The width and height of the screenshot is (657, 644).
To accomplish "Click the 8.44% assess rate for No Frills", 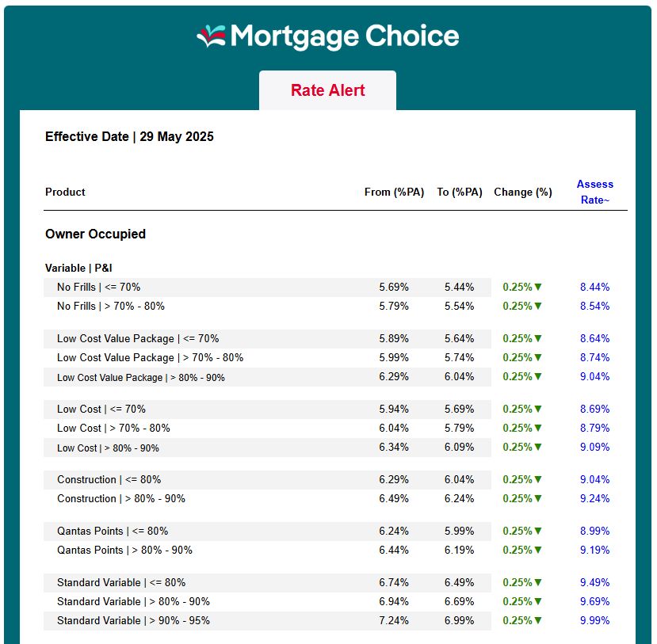I will 594,288.
